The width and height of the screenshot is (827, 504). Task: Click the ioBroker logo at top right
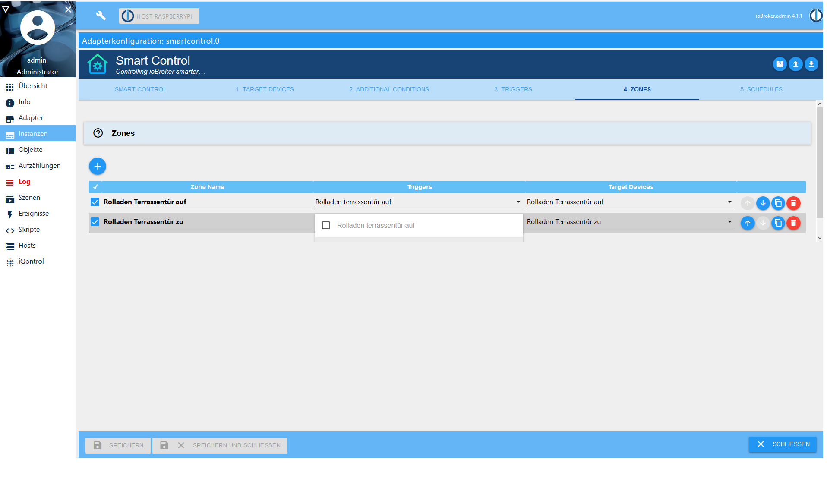816,16
